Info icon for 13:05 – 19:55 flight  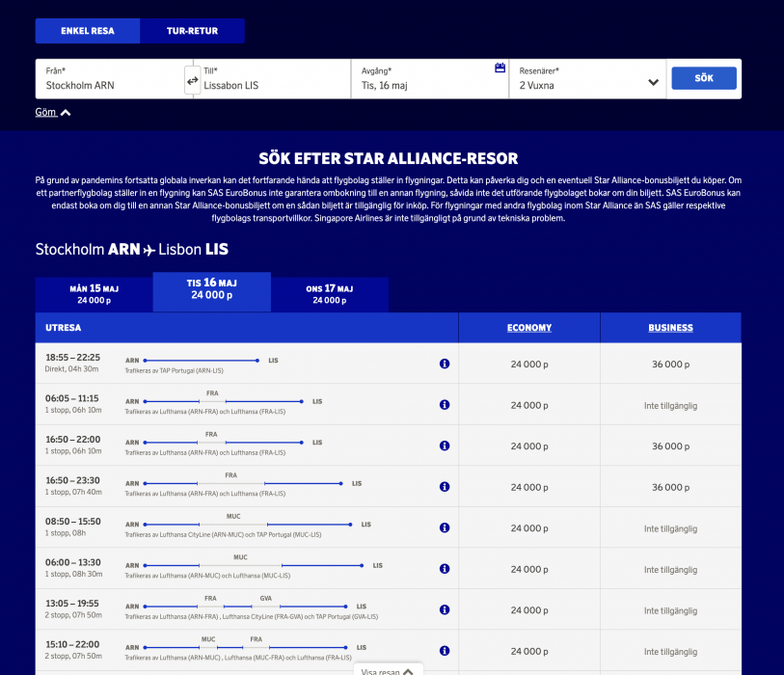click(x=445, y=610)
